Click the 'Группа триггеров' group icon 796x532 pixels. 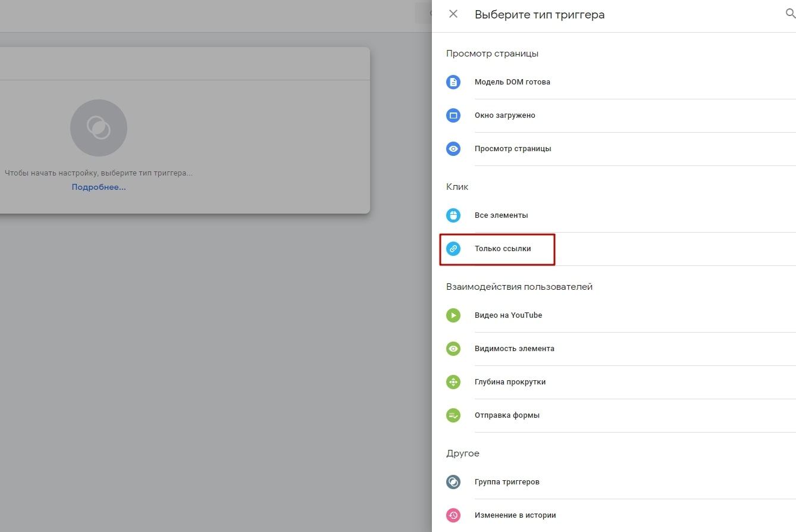tap(453, 482)
